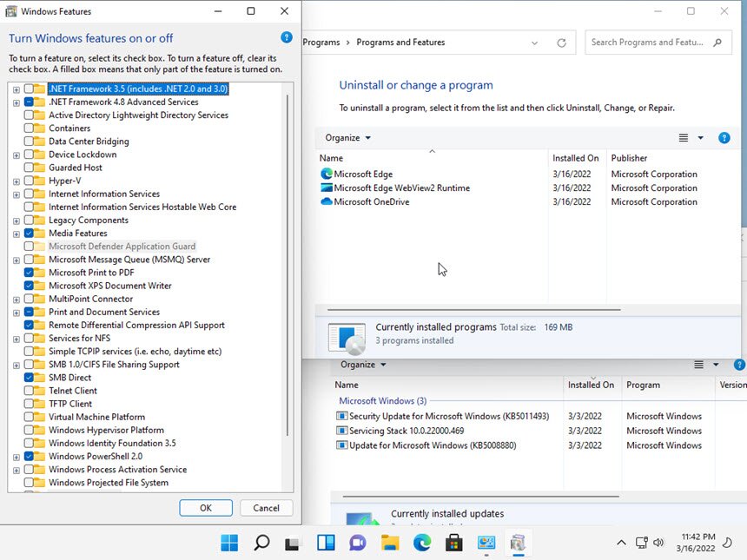
Task: Launch Microsoft Edge from the taskbar
Action: [422, 543]
